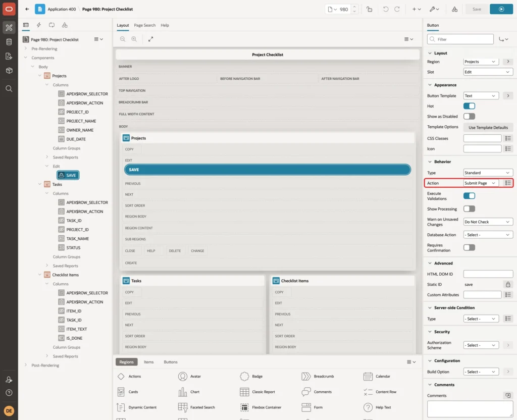The height and width of the screenshot is (420, 517).
Task: Open Icon picker list button
Action: pyautogui.click(x=508, y=149)
